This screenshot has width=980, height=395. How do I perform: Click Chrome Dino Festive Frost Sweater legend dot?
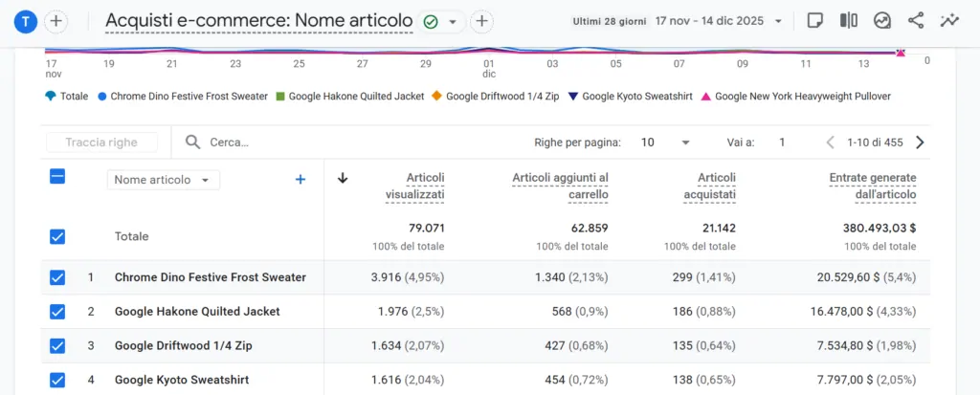pos(102,97)
